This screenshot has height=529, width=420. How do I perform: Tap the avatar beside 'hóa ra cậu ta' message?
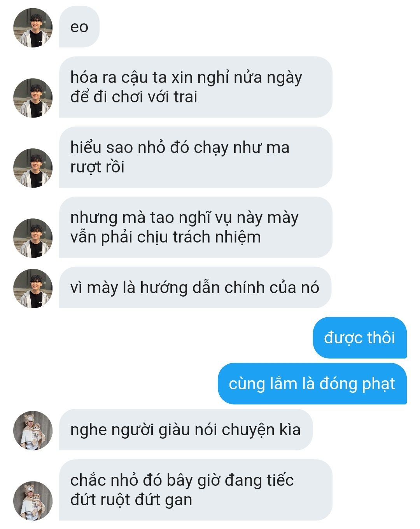(33, 98)
